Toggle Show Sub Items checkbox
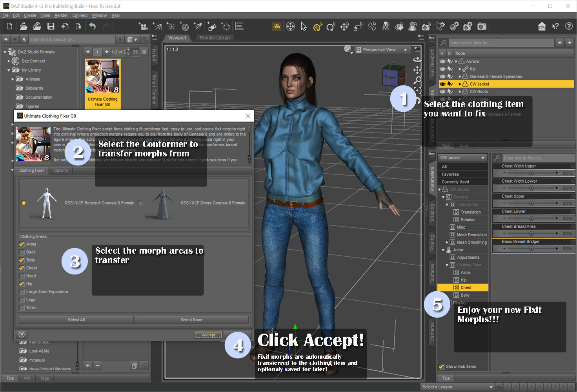The width and height of the screenshot is (577, 392). pos(441,367)
